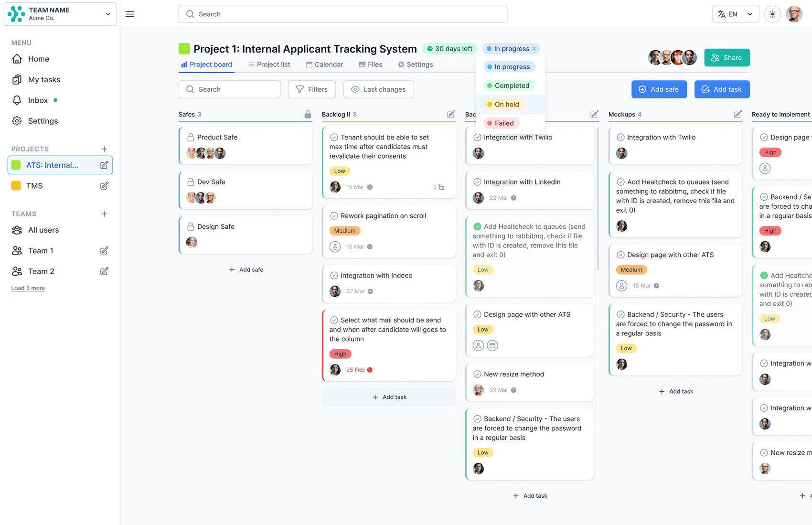This screenshot has height=525, width=812.
Task: Mark Integration with Indeed as complete
Action: (334, 276)
